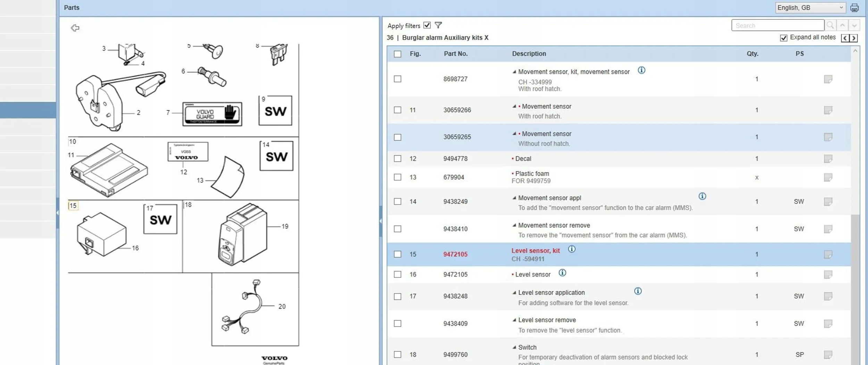Click note icon for Plastic foam 679904
The height and width of the screenshot is (365, 868).
tap(828, 177)
